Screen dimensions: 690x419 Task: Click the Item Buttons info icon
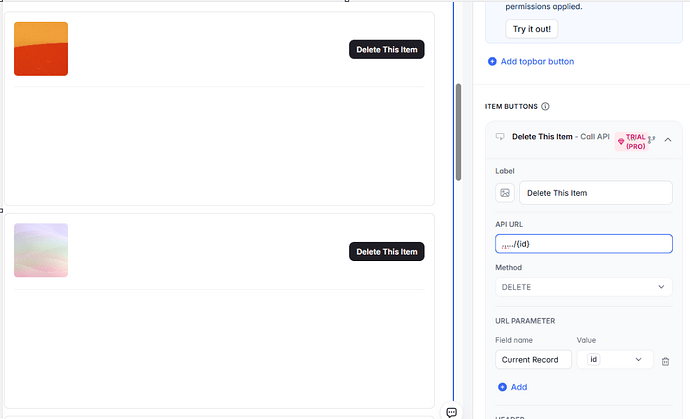click(545, 107)
